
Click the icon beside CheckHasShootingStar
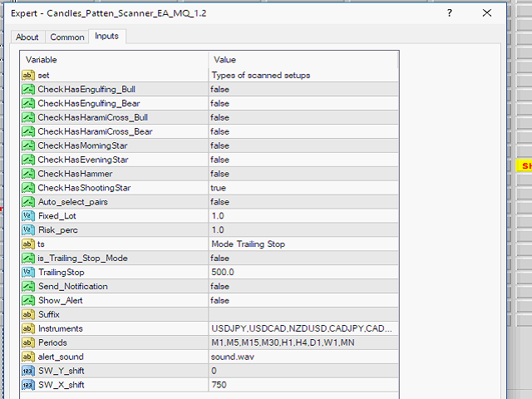coord(28,188)
